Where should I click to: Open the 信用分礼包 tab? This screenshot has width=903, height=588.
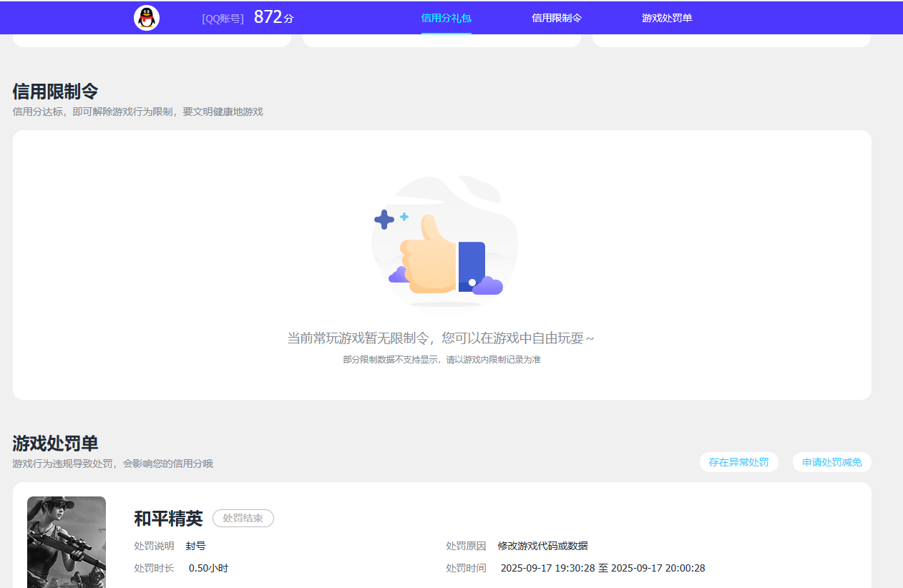click(x=446, y=18)
